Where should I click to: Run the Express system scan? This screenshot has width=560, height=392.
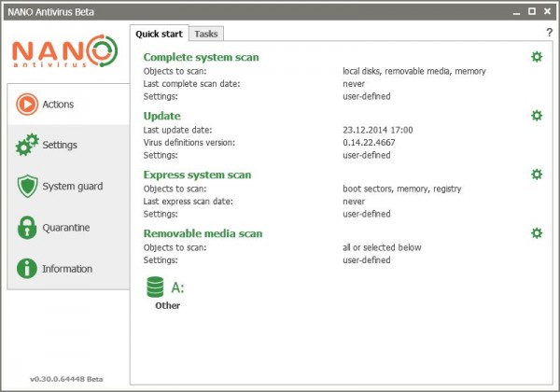197,175
